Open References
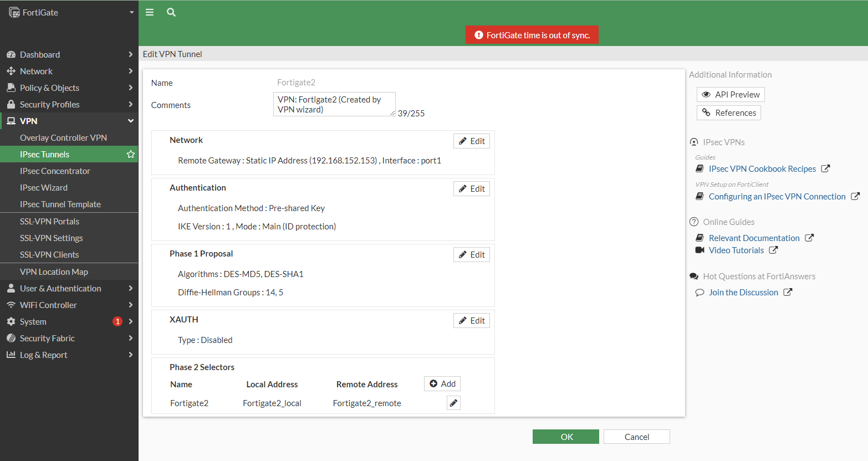Viewport: 868px width, 461px height. tap(729, 112)
